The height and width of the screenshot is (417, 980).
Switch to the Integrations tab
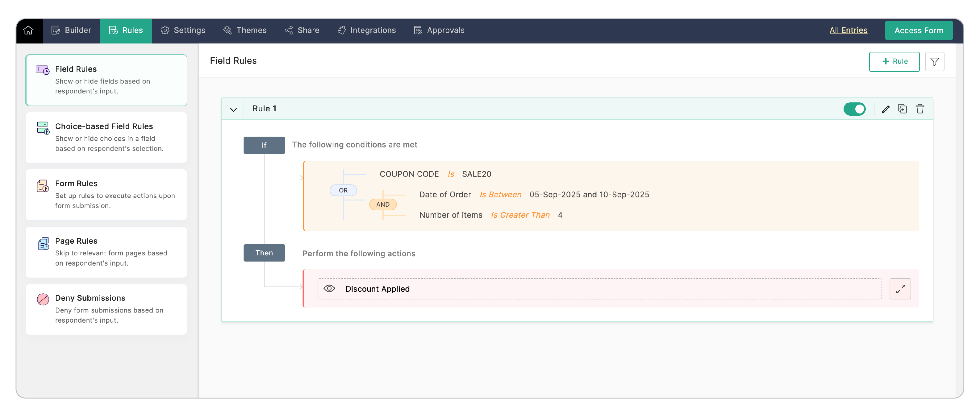(x=367, y=31)
